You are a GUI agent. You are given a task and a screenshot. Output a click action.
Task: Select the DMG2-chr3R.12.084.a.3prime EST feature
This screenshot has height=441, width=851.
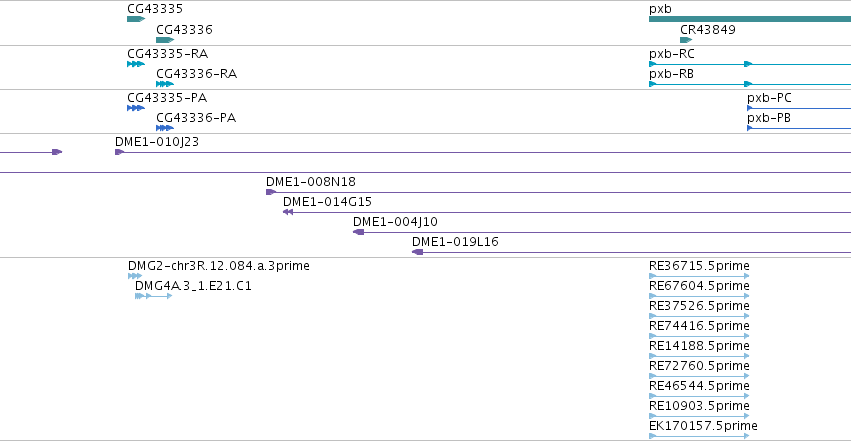pyautogui.click(x=135, y=276)
